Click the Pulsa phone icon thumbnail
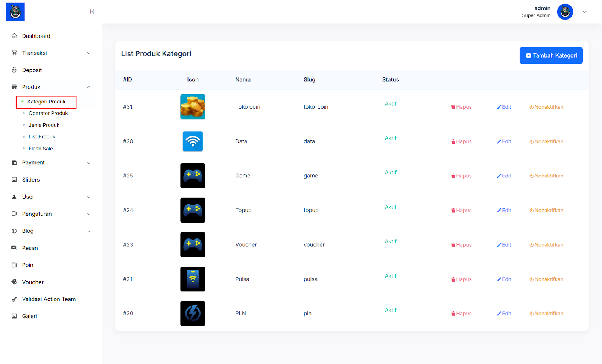Image resolution: width=602 pixels, height=364 pixels. coord(193,279)
